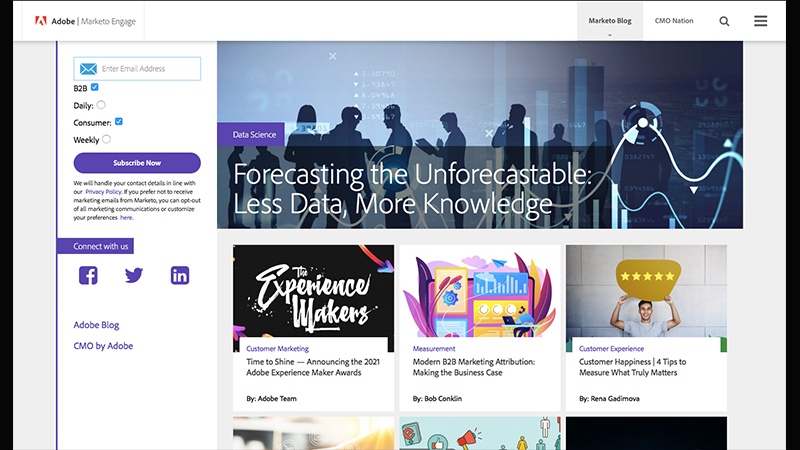
Task: Open the CMO by Adobe link
Action: pos(103,346)
